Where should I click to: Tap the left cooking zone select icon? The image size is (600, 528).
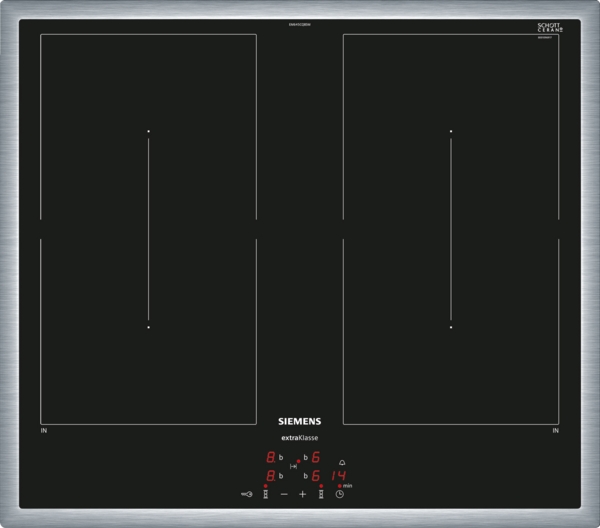click(x=266, y=494)
